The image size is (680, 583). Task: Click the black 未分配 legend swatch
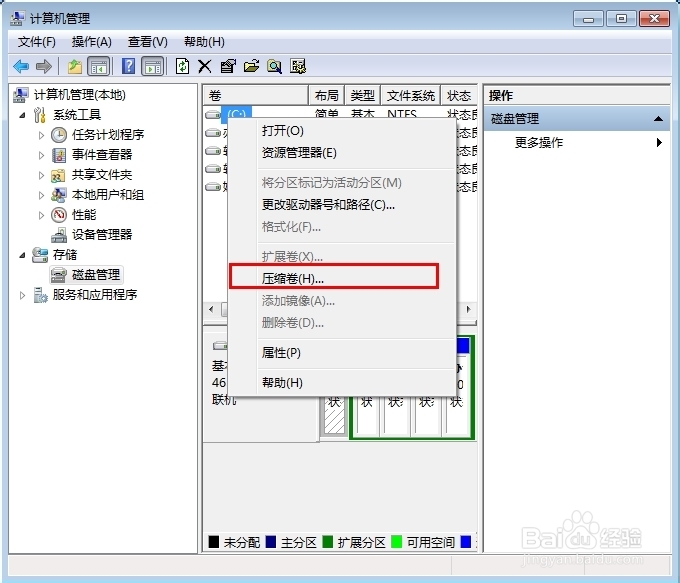[213, 542]
